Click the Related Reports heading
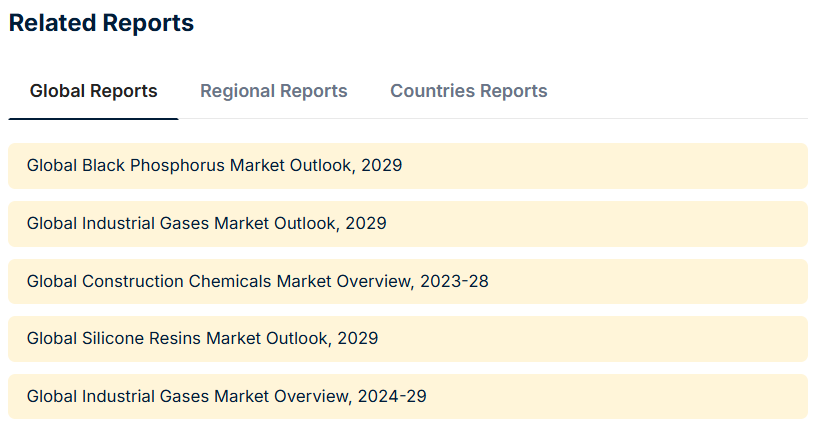The width and height of the screenshot is (823, 427). click(x=101, y=23)
